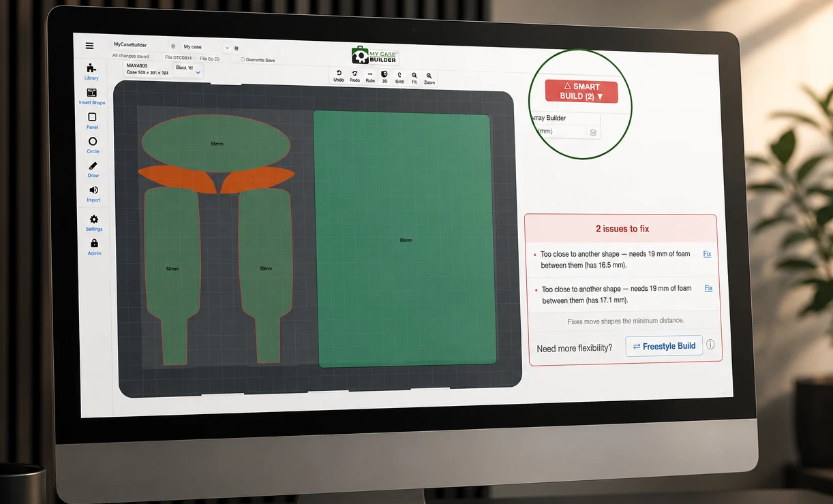Image resolution: width=833 pixels, height=504 pixels.
Task: Enable the Overwrite Save option
Action: point(243,59)
